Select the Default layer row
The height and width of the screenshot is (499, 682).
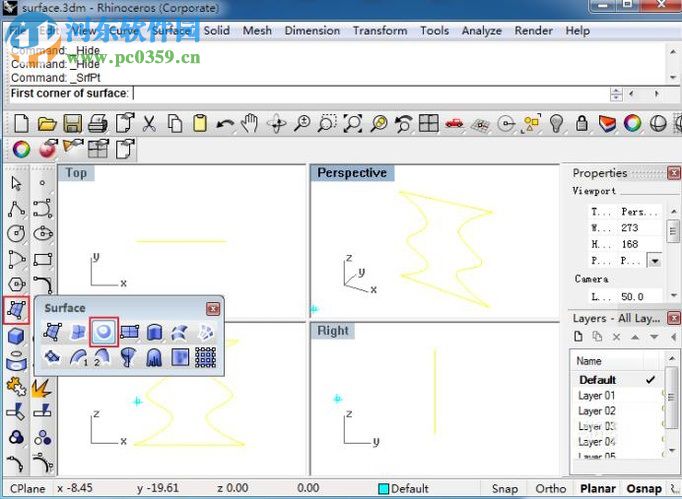click(618, 380)
